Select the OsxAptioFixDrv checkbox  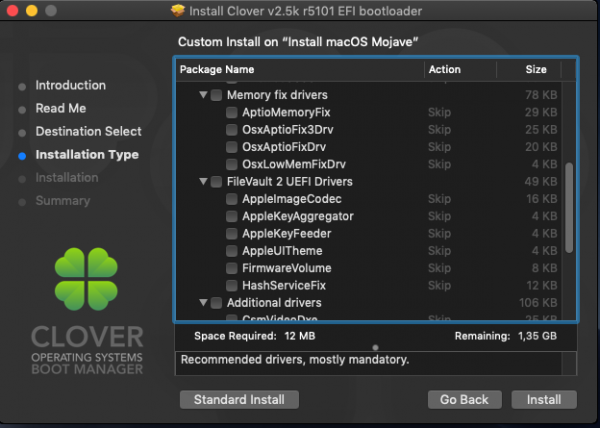(232, 147)
